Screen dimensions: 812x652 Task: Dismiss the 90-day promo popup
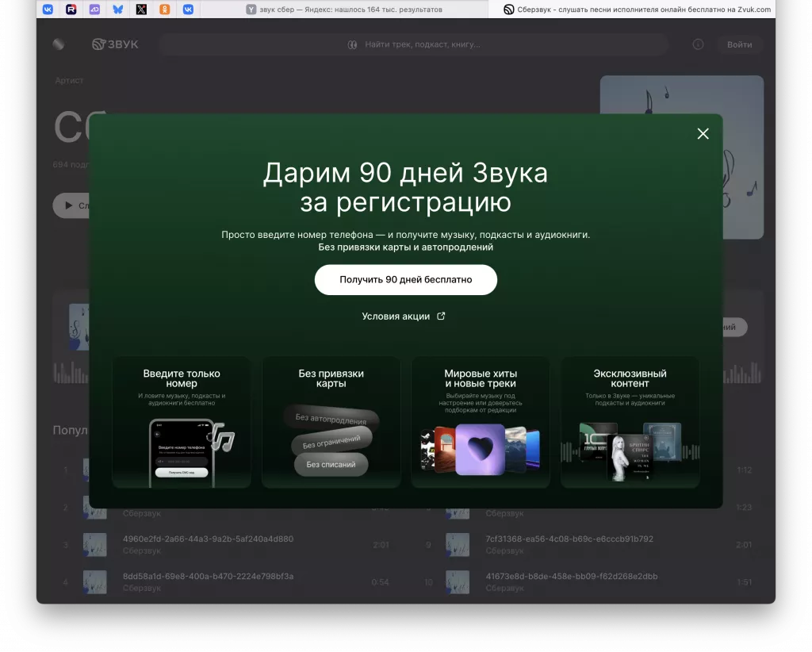[x=703, y=133]
